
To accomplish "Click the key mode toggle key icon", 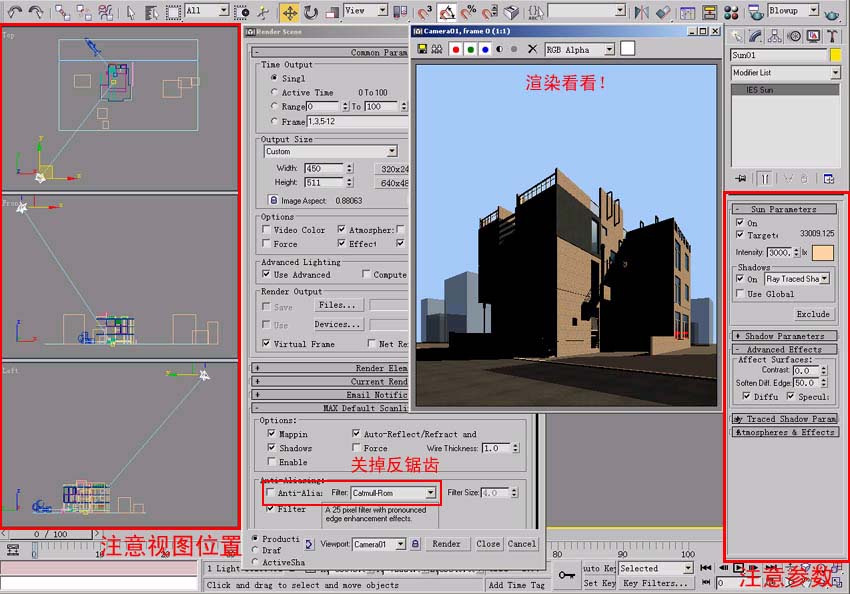I will pyautogui.click(x=567, y=574).
